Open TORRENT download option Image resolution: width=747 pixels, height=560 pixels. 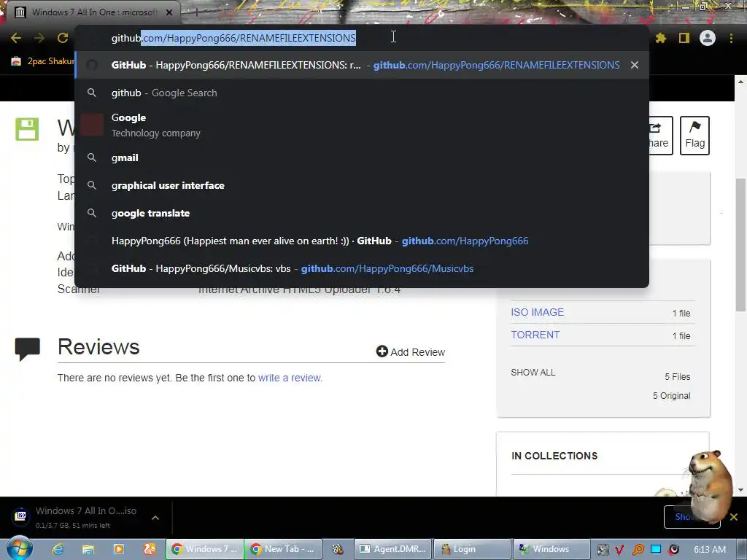tap(535, 335)
